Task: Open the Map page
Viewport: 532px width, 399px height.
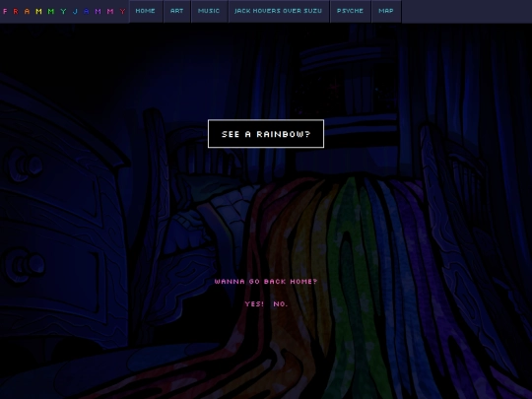Action: [386, 11]
